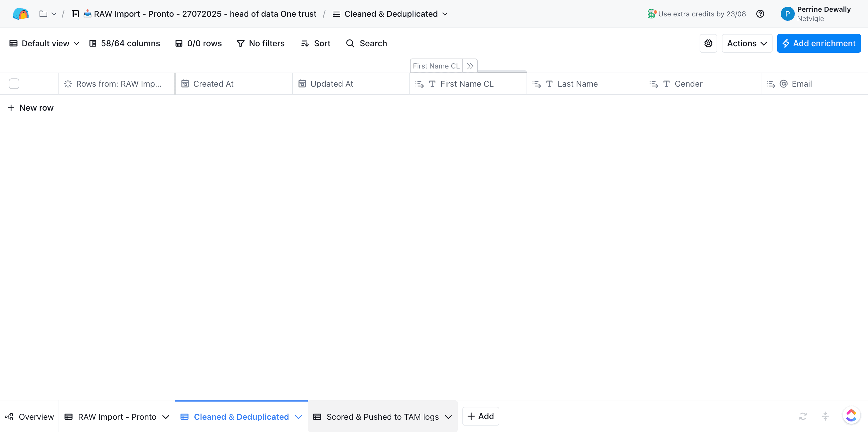
Task: Click the columns icon
Action: click(x=93, y=43)
